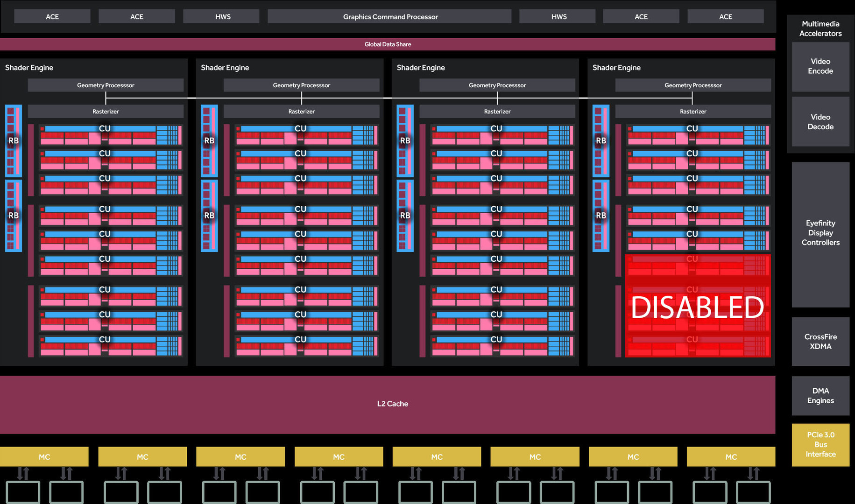Viewport: 855px width, 504px height.
Task: Select the Eyefinity Display Controllers block
Action: (820, 233)
